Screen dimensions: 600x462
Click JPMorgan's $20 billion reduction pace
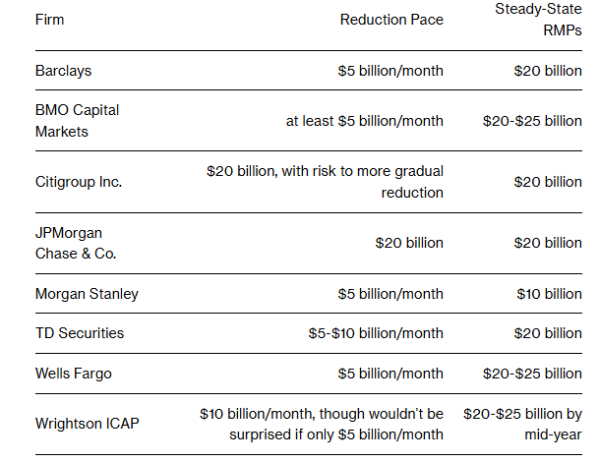tap(409, 243)
